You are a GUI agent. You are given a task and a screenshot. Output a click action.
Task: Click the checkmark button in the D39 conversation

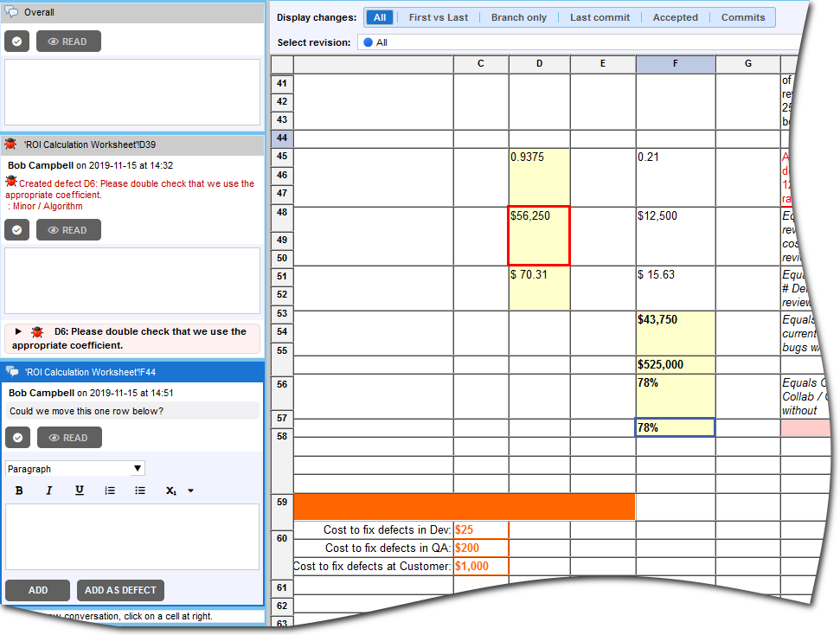click(x=17, y=230)
